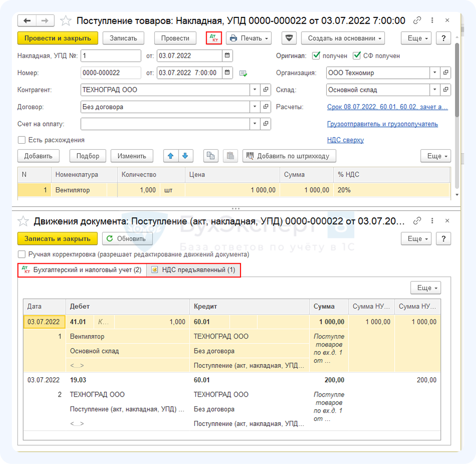Image resolution: width=476 pixels, height=464 pixels.
Task: Select Бухгалтерский и налоговый учет tab
Action: (x=82, y=270)
